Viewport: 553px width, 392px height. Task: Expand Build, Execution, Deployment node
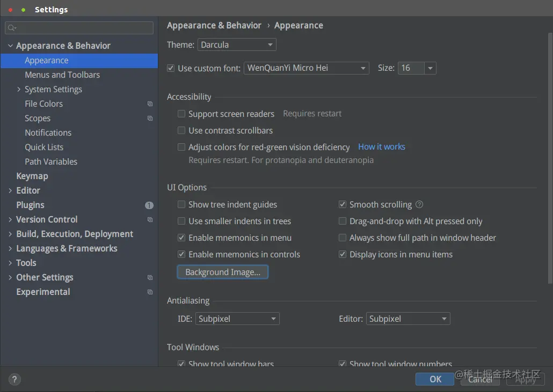[10, 234]
